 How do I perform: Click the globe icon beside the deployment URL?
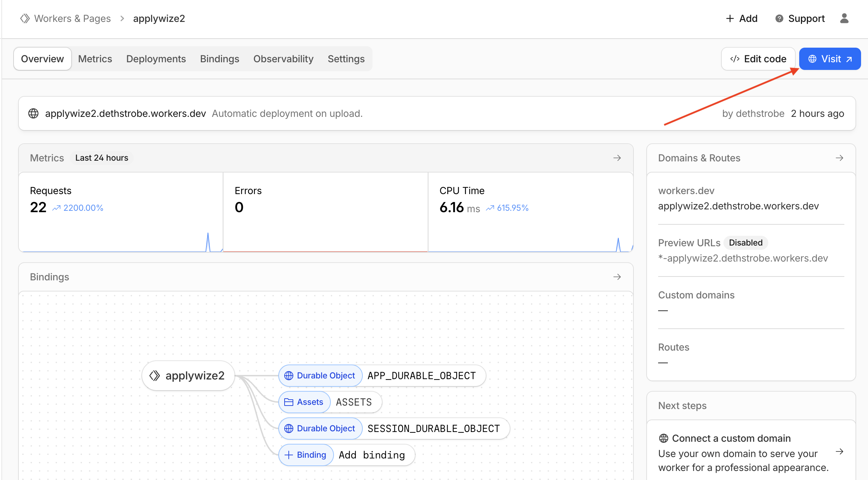click(33, 113)
